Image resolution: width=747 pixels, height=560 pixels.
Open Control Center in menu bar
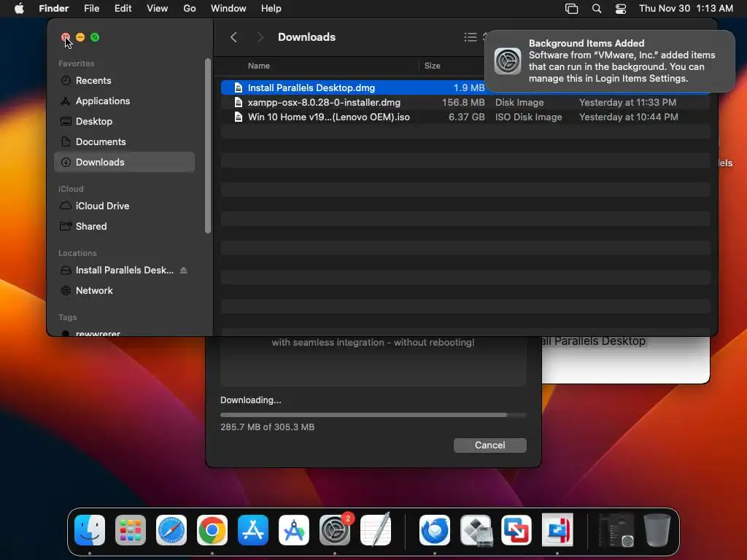tap(621, 9)
